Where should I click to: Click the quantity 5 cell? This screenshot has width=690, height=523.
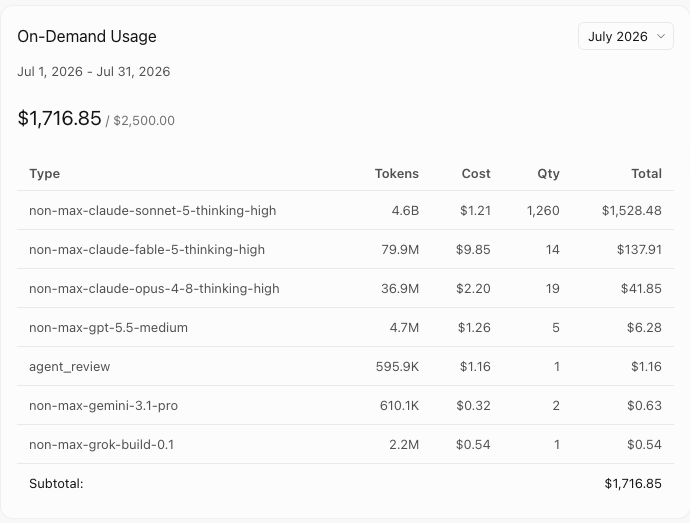(x=556, y=328)
